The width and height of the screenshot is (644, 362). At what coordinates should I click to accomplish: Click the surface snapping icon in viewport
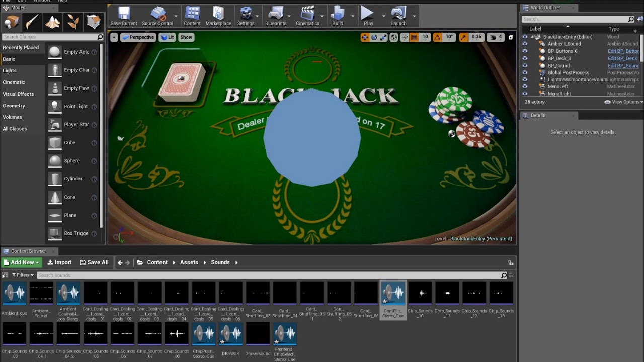point(404,37)
